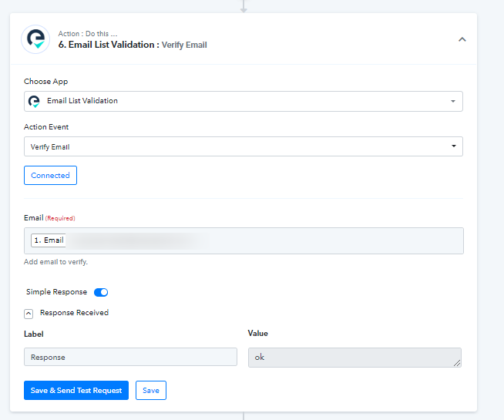
Task: Collapse the Response Received section
Action: pos(29,314)
